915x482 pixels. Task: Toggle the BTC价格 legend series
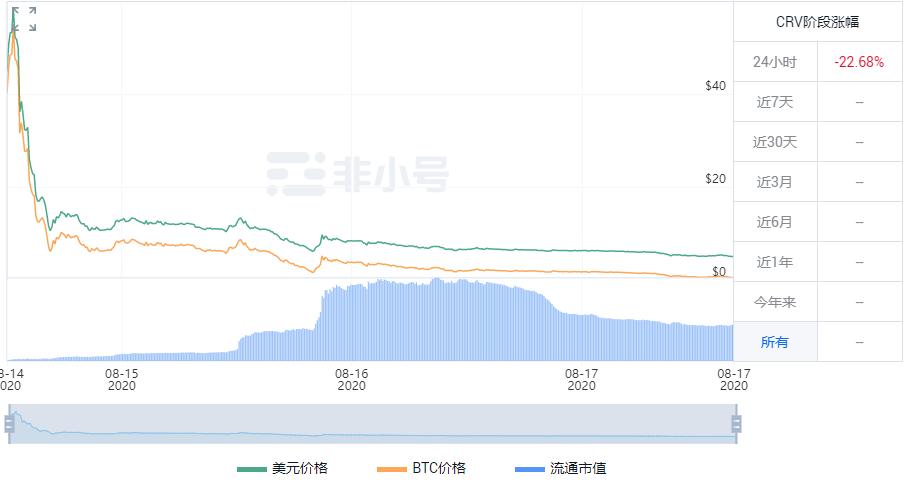click(421, 468)
